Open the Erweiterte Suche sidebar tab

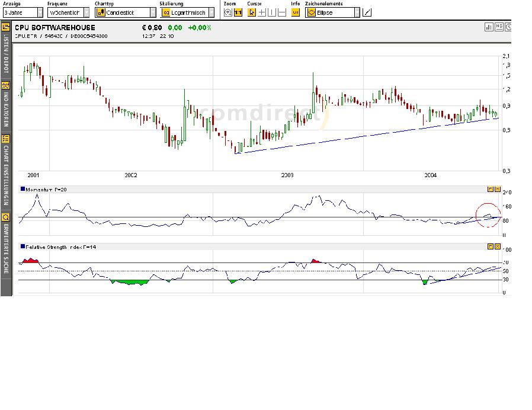[6, 245]
